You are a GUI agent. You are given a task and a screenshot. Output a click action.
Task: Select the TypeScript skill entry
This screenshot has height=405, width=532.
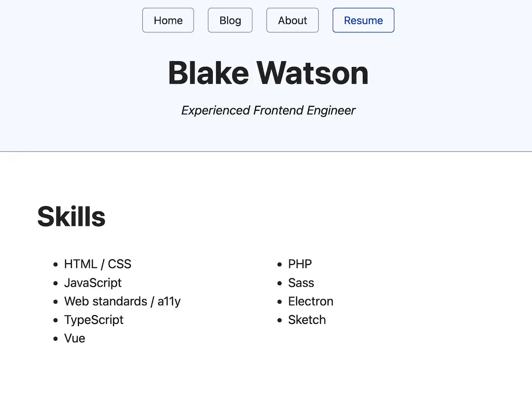coord(94,320)
